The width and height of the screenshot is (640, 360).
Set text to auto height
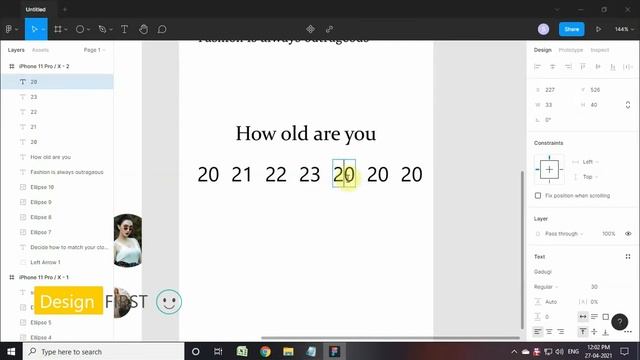[594, 316]
